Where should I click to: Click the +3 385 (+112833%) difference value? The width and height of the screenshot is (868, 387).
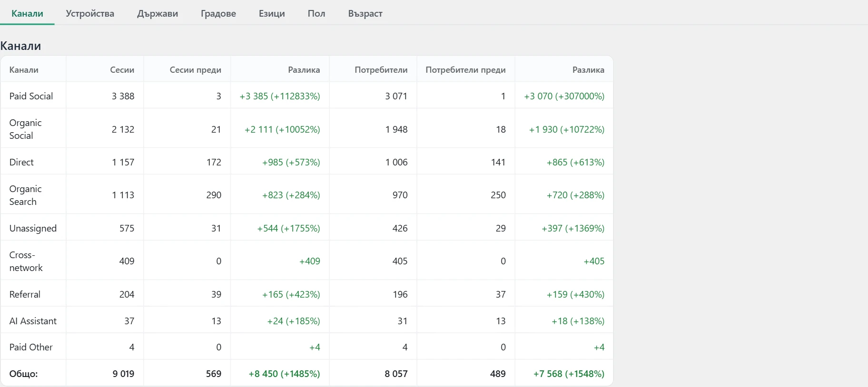[280, 96]
